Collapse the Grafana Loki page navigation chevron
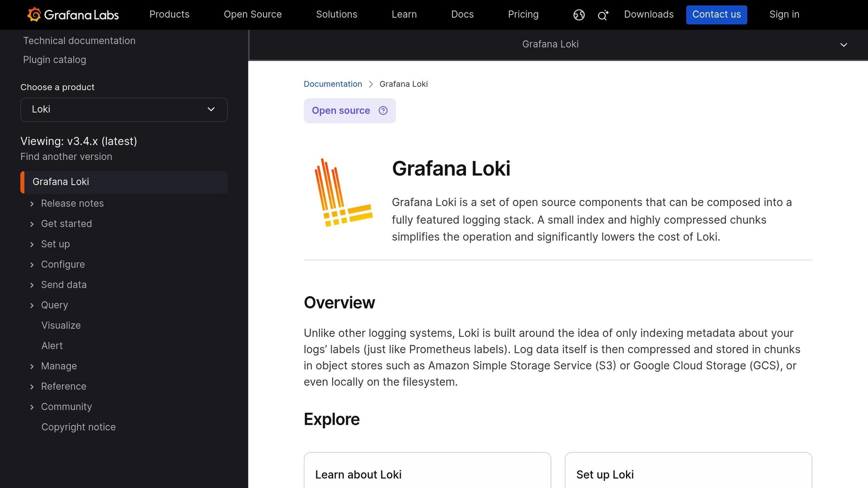Image resolution: width=868 pixels, height=488 pixels. pyautogui.click(x=844, y=44)
